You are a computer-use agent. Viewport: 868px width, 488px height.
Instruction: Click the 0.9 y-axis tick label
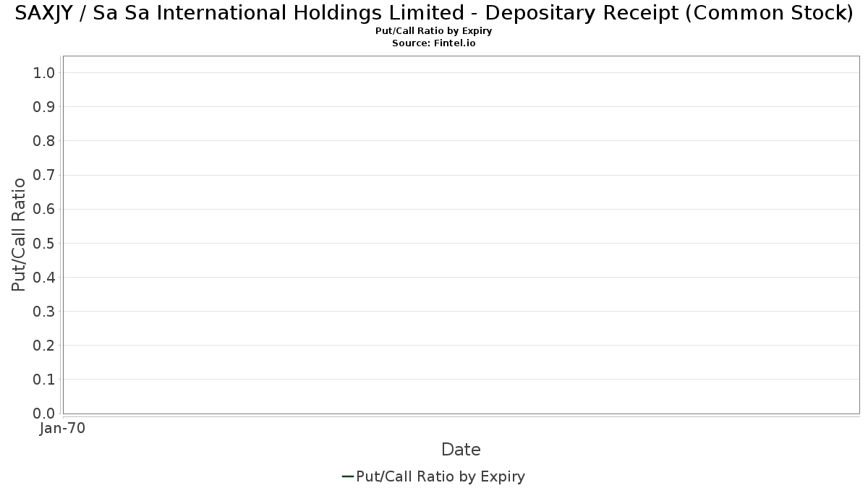[x=44, y=107]
